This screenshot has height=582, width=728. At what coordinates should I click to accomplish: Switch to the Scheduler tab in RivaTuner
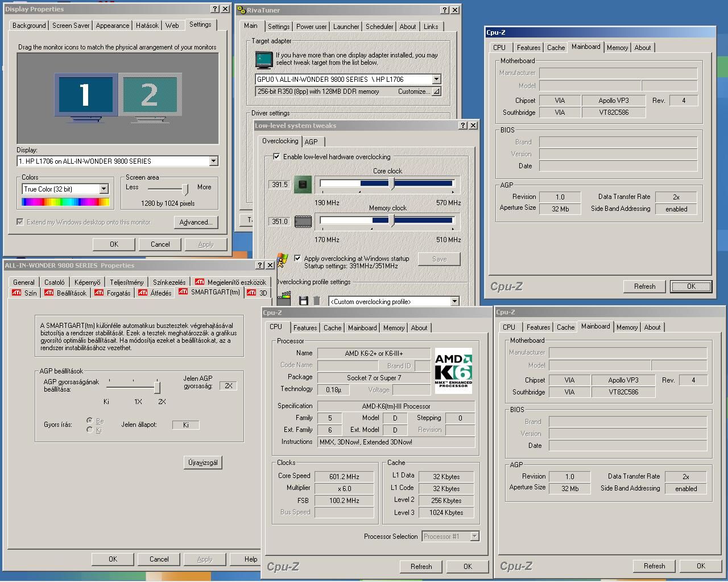[x=379, y=27]
